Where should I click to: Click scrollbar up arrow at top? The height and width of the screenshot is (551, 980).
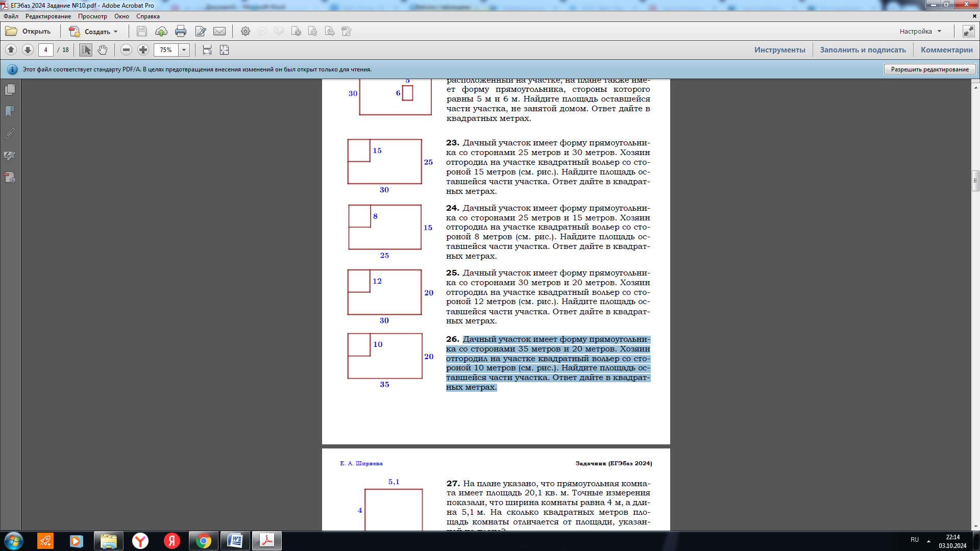(x=975, y=88)
